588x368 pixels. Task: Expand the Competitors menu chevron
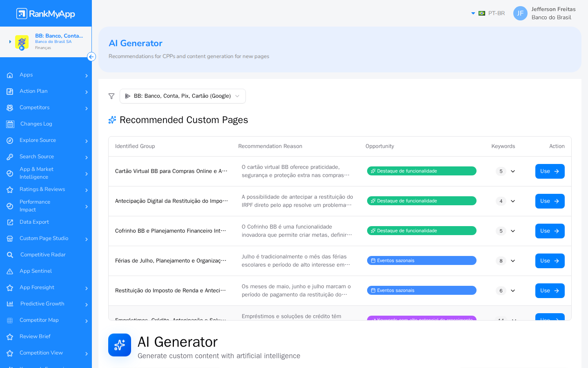click(x=87, y=108)
